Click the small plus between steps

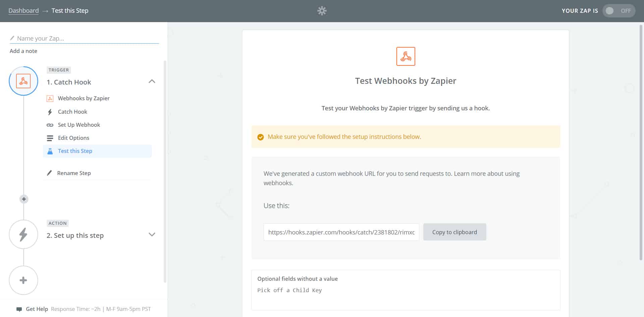point(24,199)
